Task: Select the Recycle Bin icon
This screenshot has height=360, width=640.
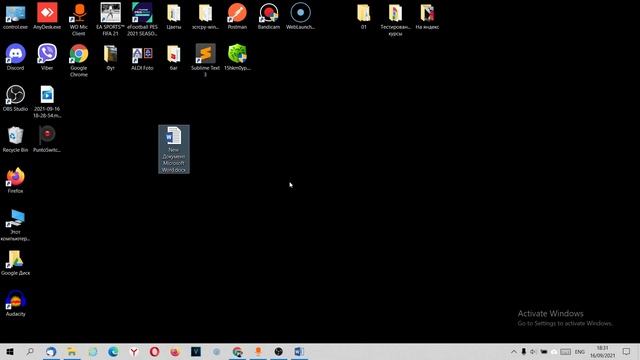Action: click(x=16, y=140)
